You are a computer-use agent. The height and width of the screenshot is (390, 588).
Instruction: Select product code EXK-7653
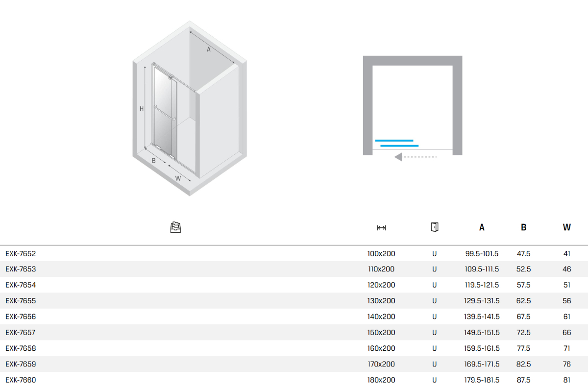(21, 269)
